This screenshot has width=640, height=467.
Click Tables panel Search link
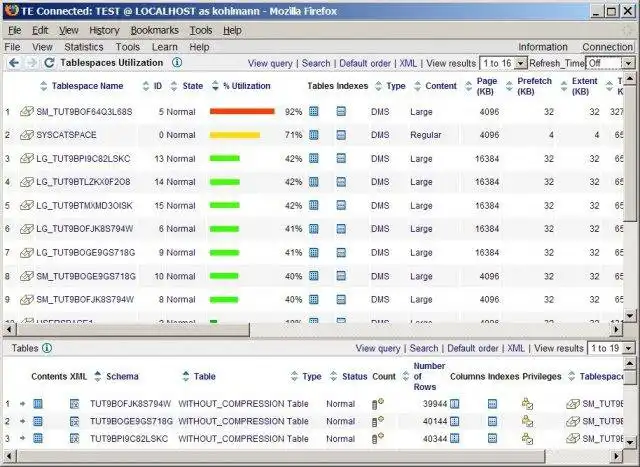(424, 348)
